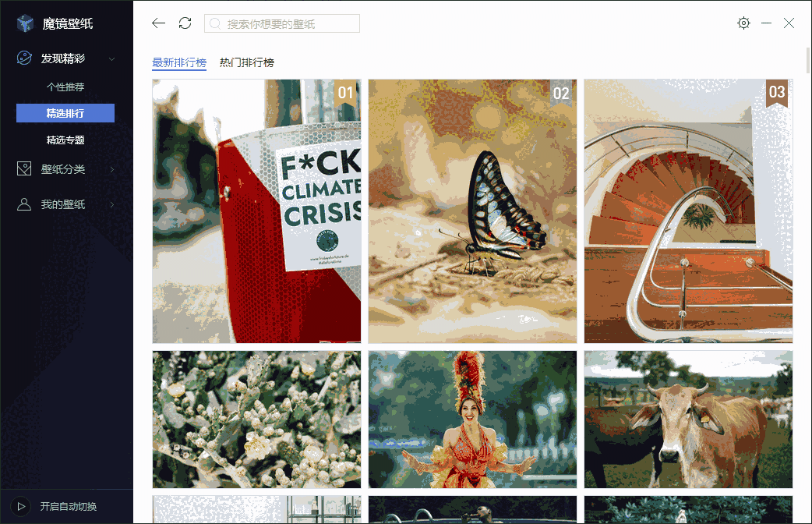This screenshot has width=812, height=524.
Task: Click 我的壁纸 menu label
Action: tap(63, 204)
